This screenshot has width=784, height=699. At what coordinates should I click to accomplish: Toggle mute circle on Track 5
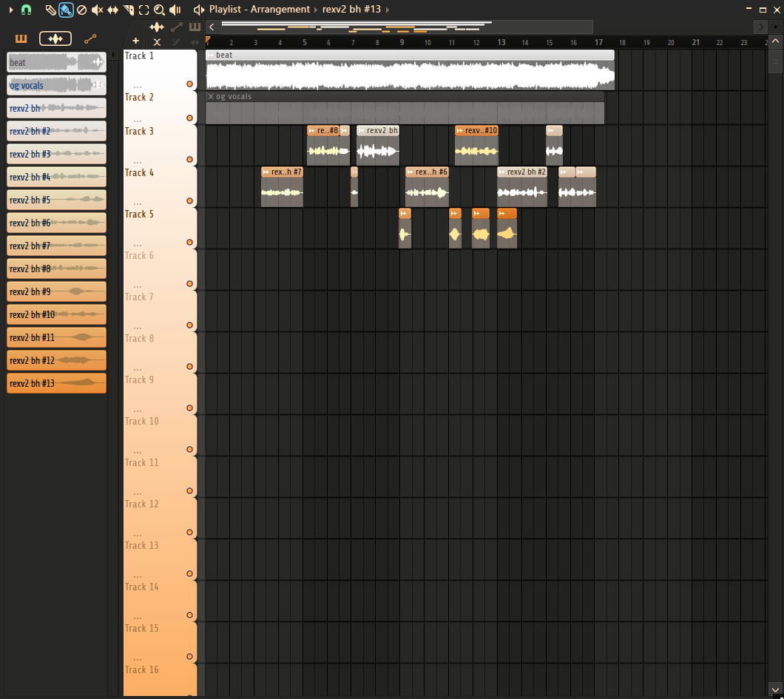[x=189, y=243]
